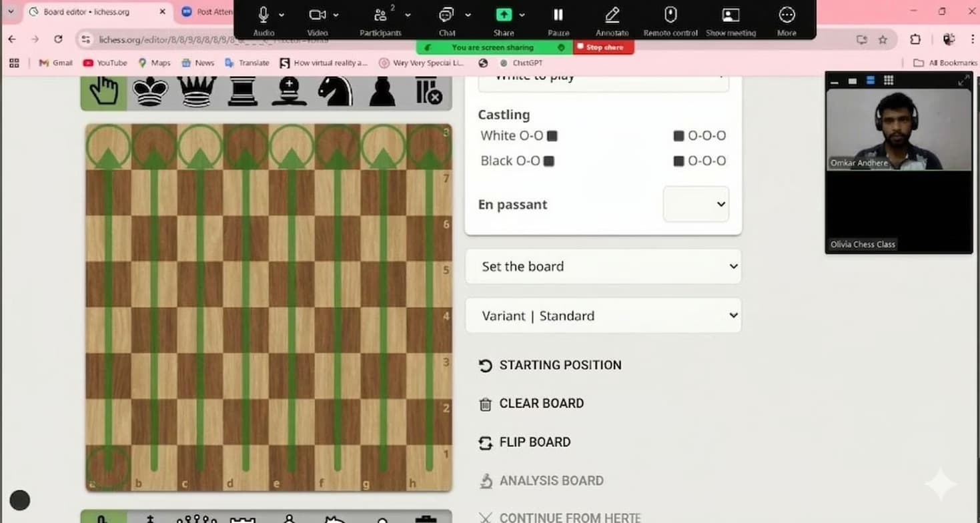This screenshot has width=980, height=523.
Task: Select the hand pointer tool
Action: point(103,92)
